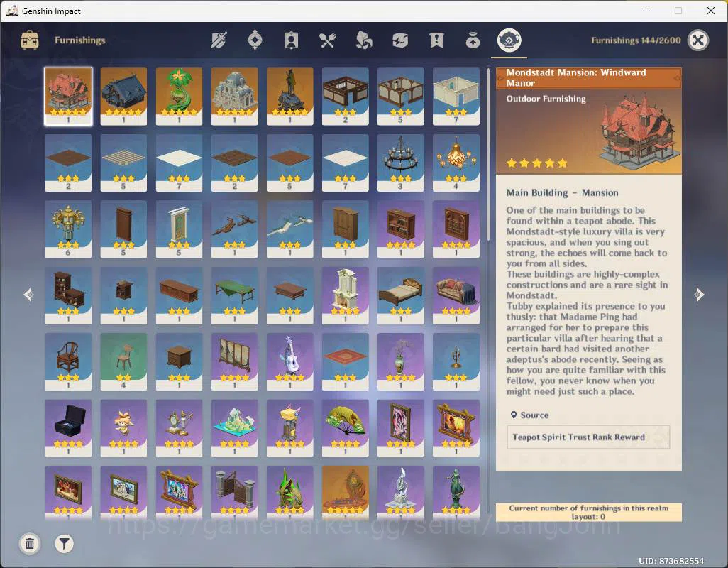Click the UID number text
This screenshot has width=728, height=568.
click(671, 561)
